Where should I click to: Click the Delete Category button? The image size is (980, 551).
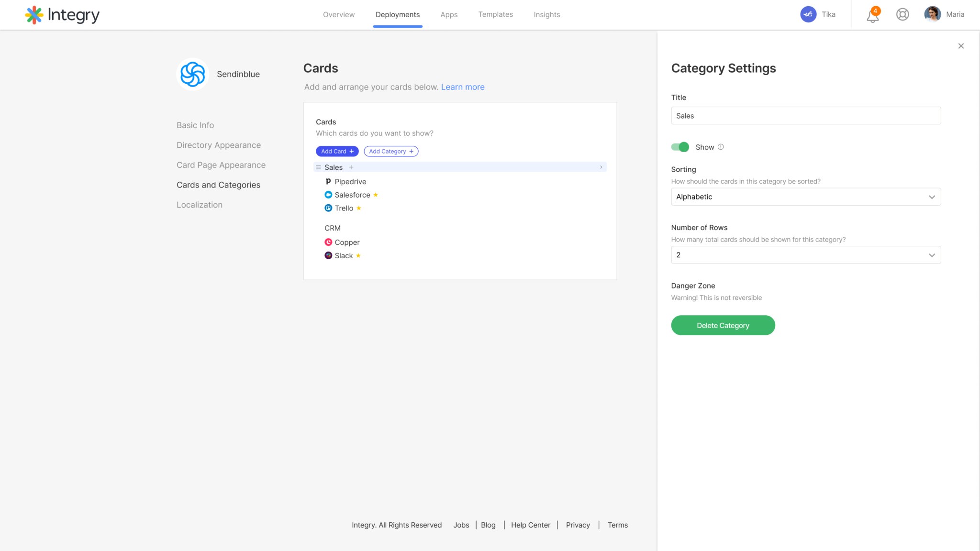tap(723, 325)
